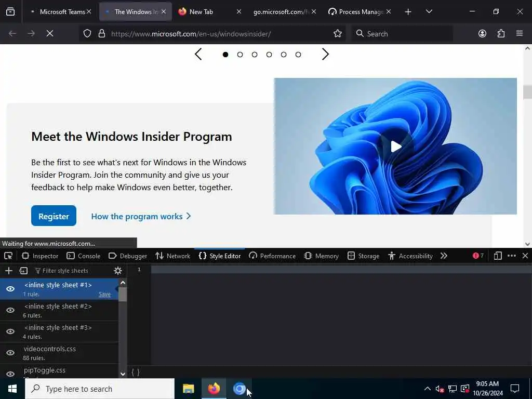Select first carousel slide dot
The height and width of the screenshot is (399, 532).
(x=225, y=54)
